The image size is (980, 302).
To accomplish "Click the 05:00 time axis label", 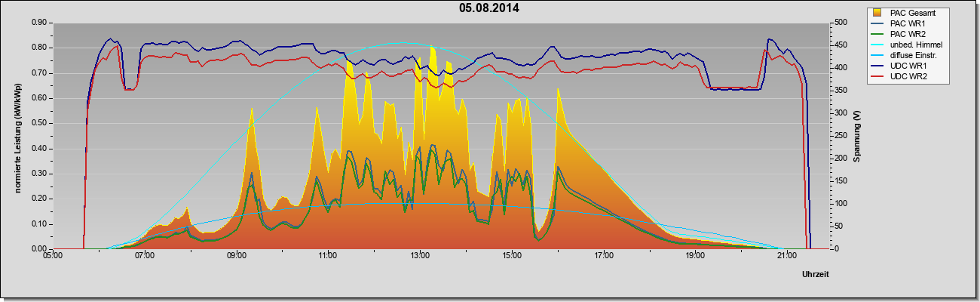I will [53, 257].
